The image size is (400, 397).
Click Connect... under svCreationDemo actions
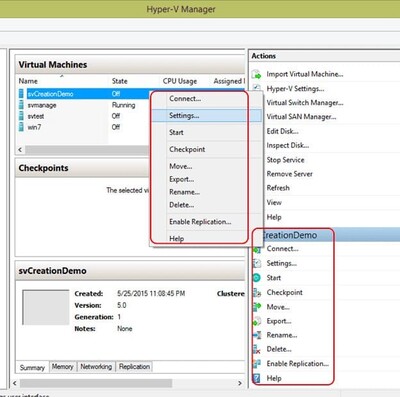(x=282, y=249)
